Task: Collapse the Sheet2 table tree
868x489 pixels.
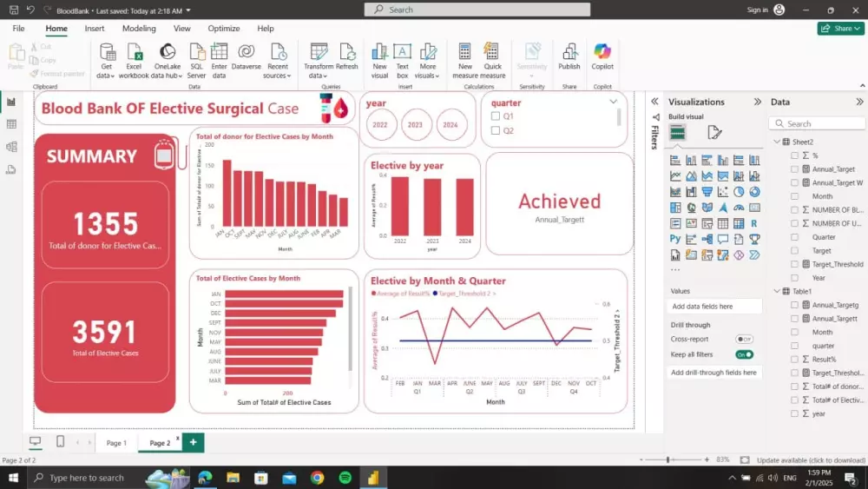Action: [777, 142]
